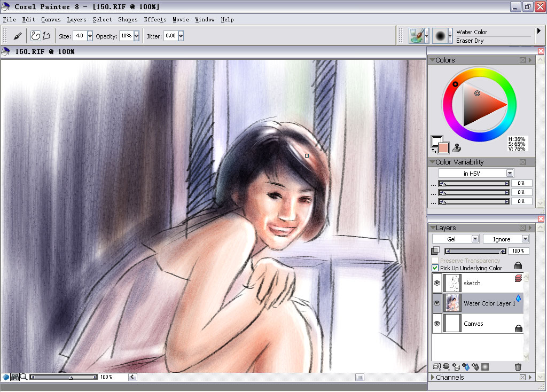
Task: Open the File menu
Action: (x=9, y=20)
